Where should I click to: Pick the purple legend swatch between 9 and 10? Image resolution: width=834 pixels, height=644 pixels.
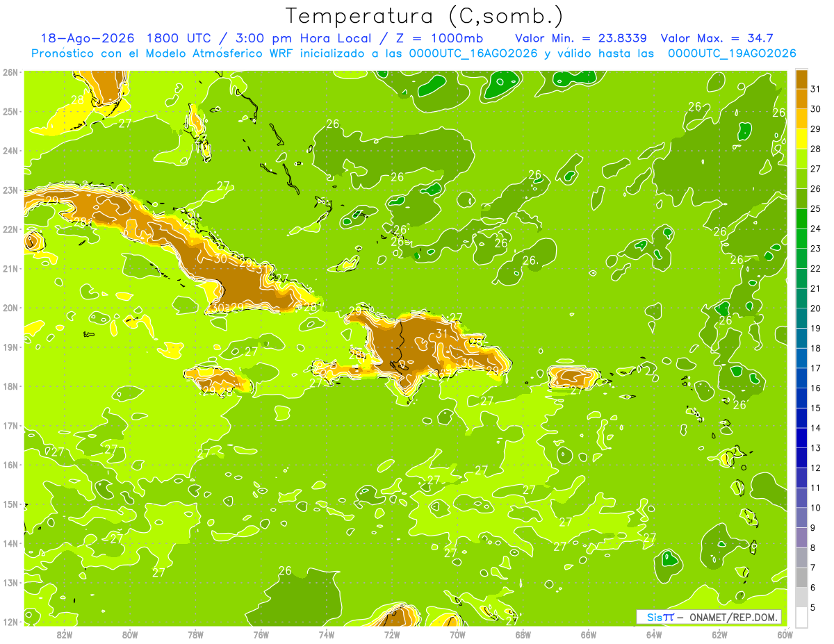801,518
